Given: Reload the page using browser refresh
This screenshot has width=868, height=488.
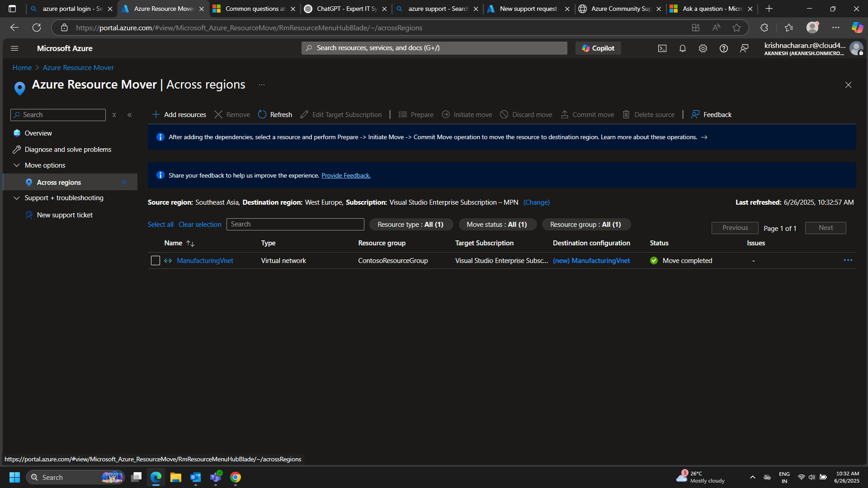Looking at the screenshot, I should [x=37, y=28].
